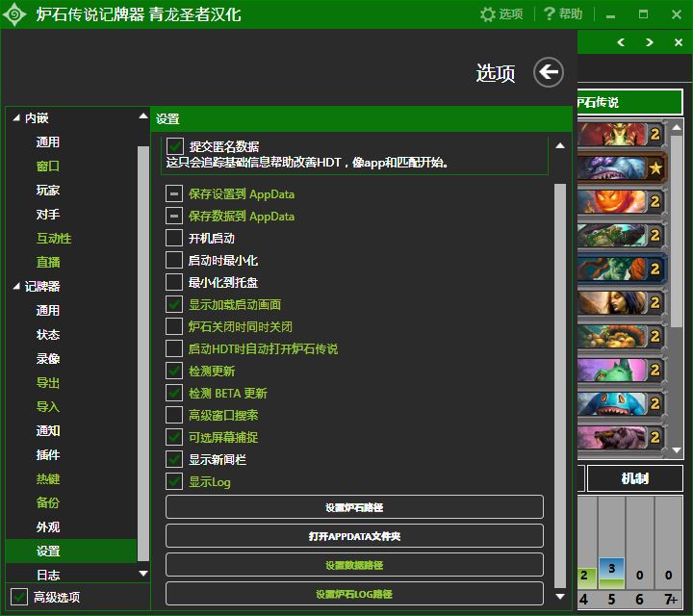Click the 炉石传说 deck header button
Image resolution: width=693 pixels, height=616 pixels.
(629, 102)
